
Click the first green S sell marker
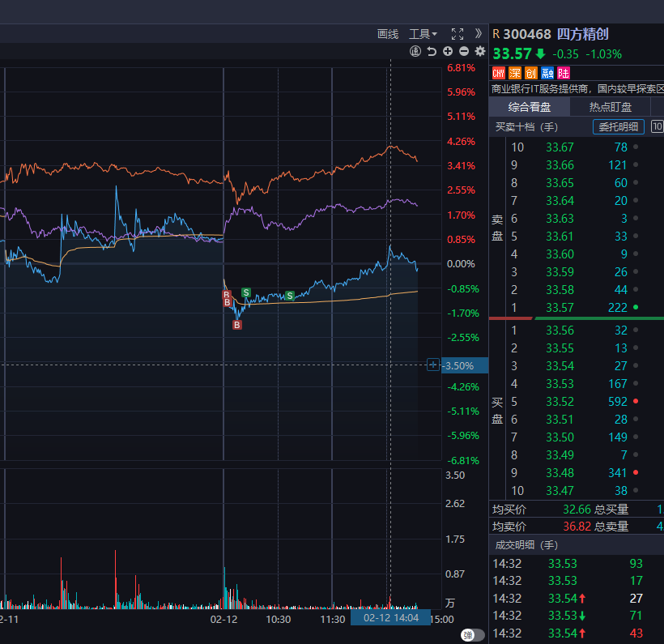(x=246, y=292)
